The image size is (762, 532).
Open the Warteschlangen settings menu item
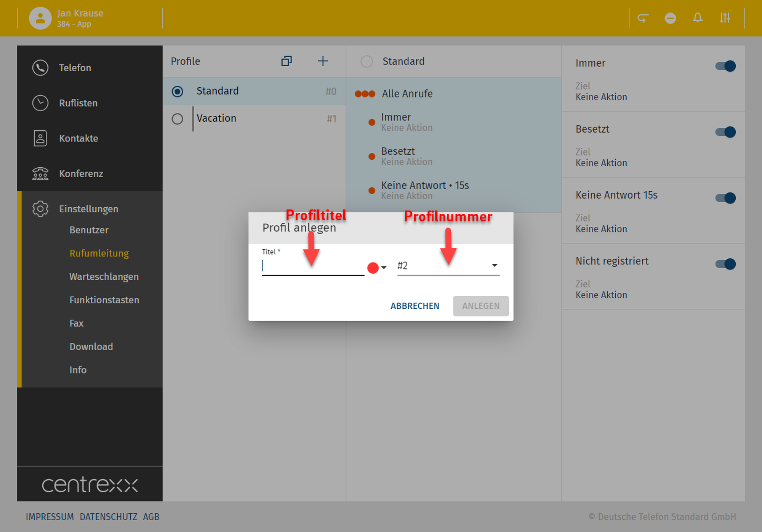pos(104,277)
